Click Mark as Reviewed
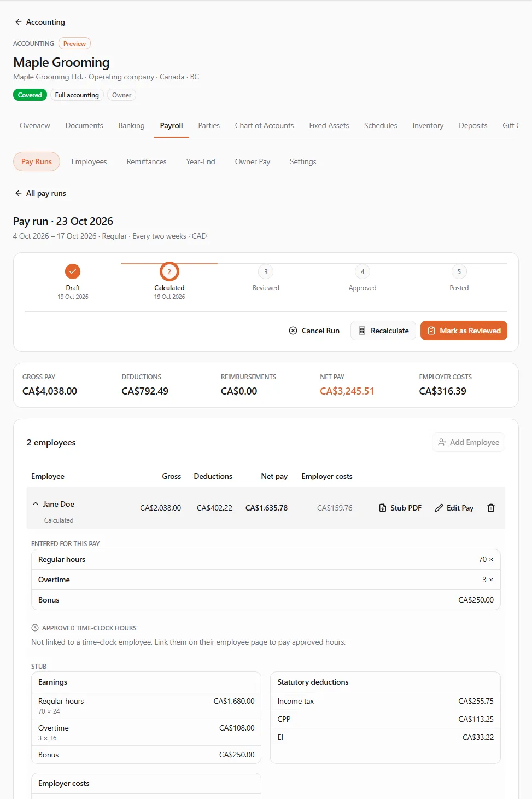 464,331
